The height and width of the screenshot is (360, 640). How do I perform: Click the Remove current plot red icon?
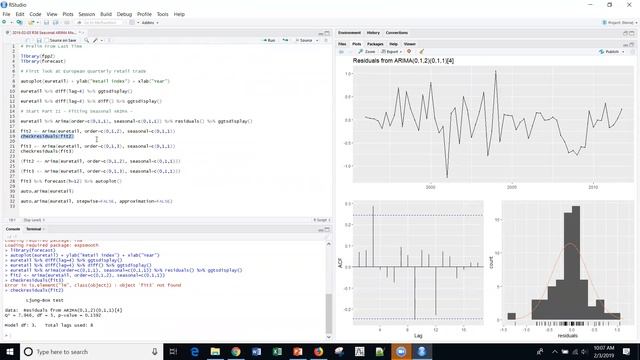point(409,52)
